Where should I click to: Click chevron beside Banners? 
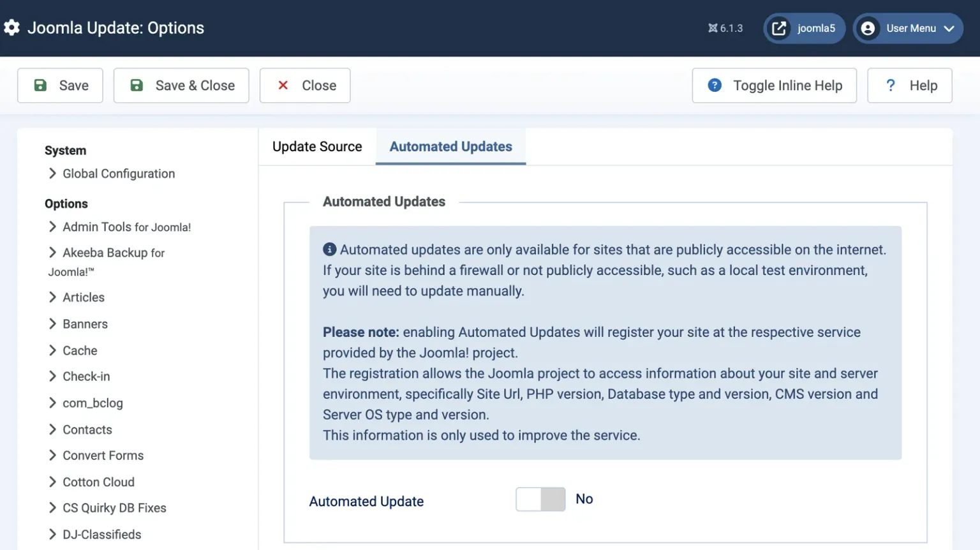52,323
